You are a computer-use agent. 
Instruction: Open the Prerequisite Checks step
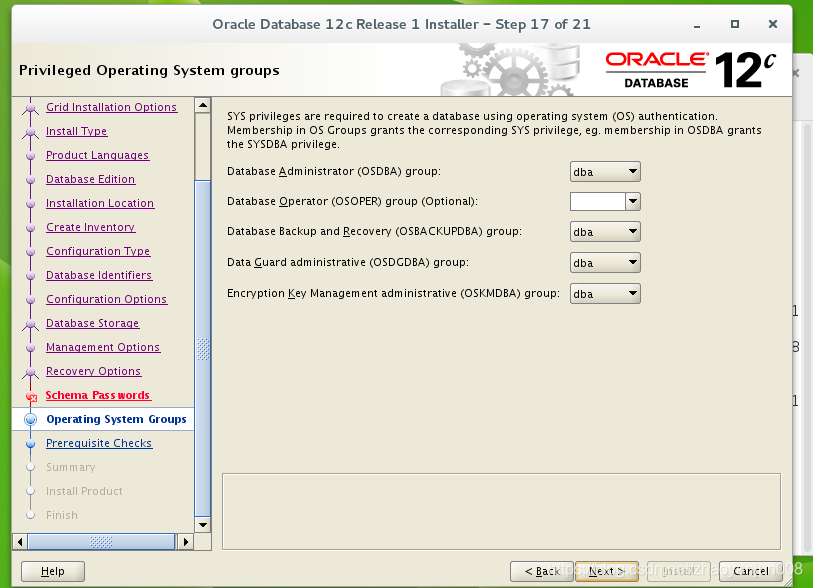(x=99, y=443)
